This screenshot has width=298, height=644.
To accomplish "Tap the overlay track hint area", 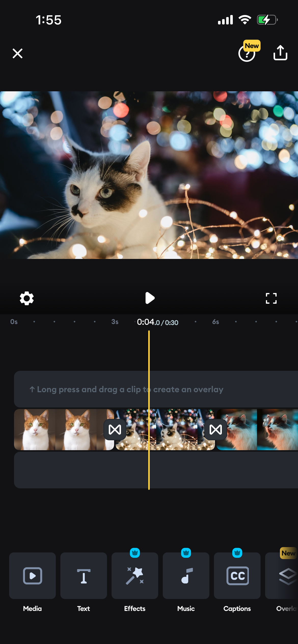I will pos(156,389).
